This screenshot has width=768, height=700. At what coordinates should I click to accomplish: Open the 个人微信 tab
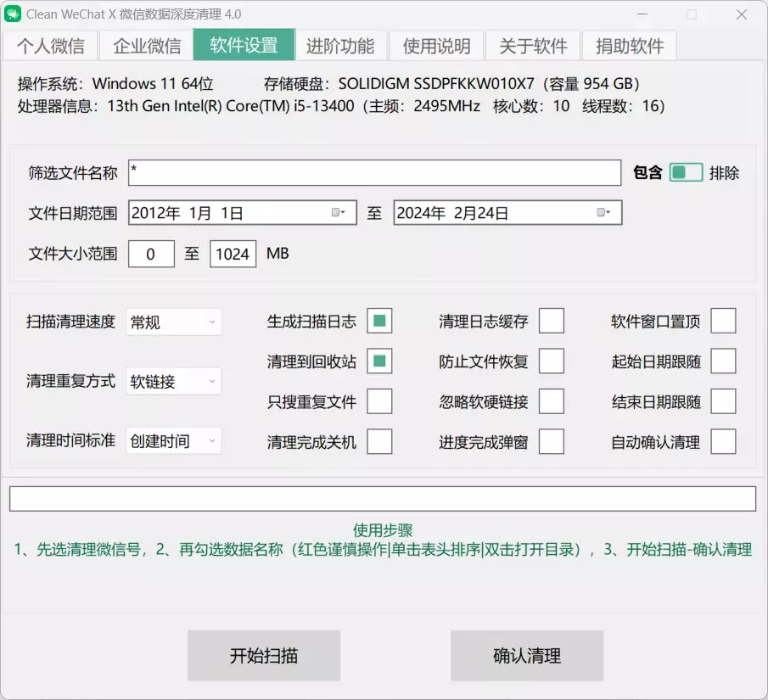[x=50, y=46]
